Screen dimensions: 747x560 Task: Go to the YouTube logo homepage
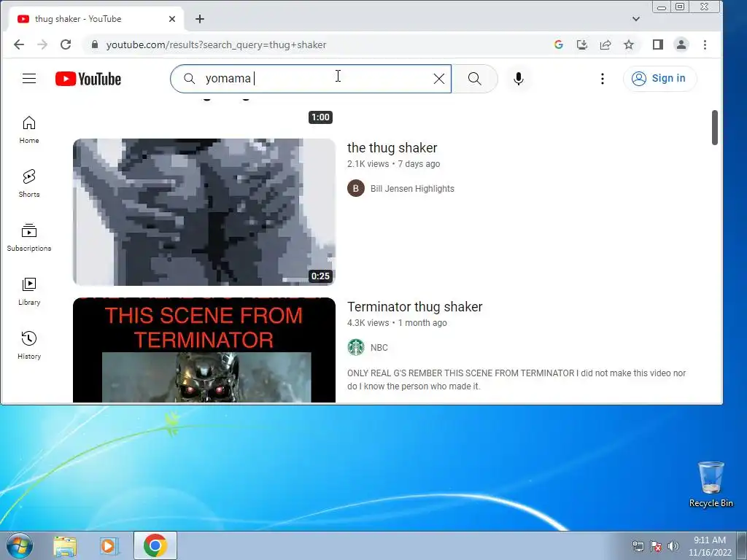[x=88, y=79]
